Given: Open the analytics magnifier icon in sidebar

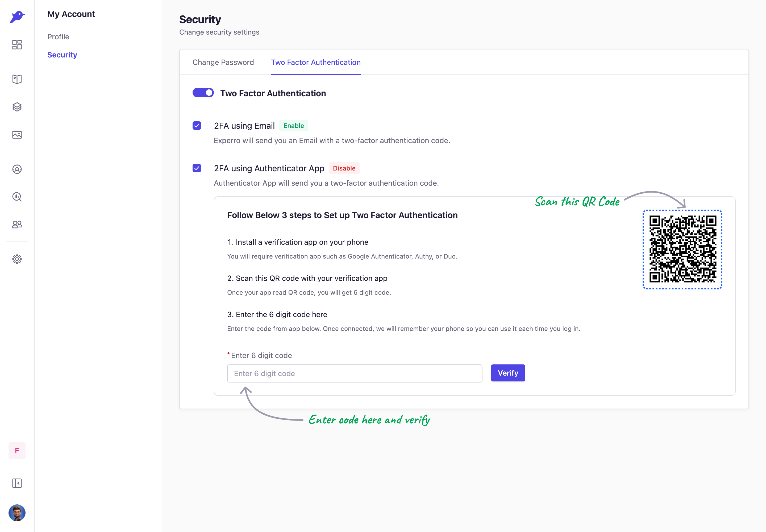Looking at the screenshot, I should click(x=17, y=197).
